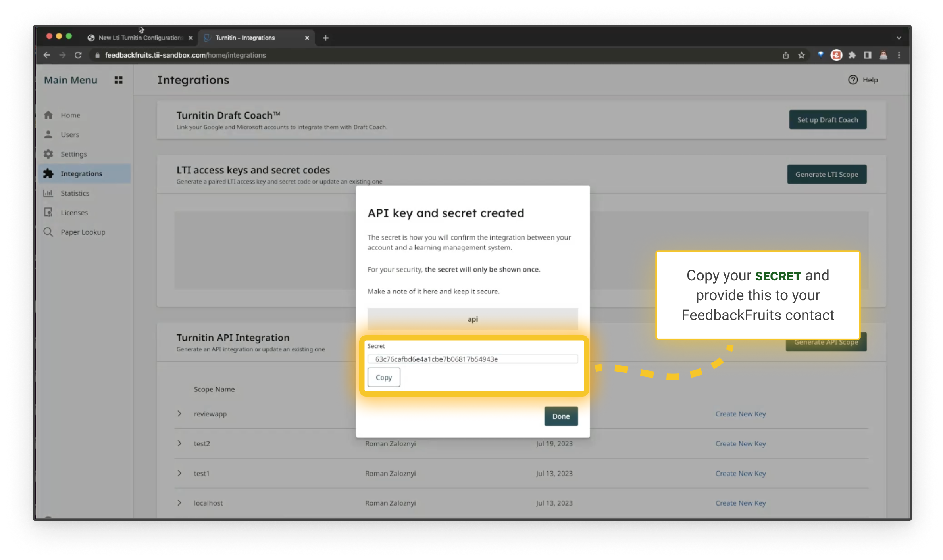
Task: Switch to Turnitin - Integrations tab
Action: [x=257, y=38]
